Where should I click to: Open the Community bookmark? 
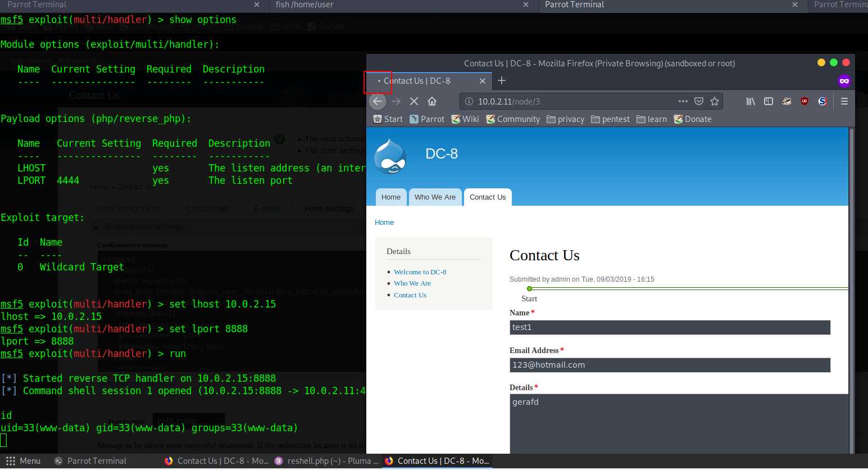coord(513,119)
